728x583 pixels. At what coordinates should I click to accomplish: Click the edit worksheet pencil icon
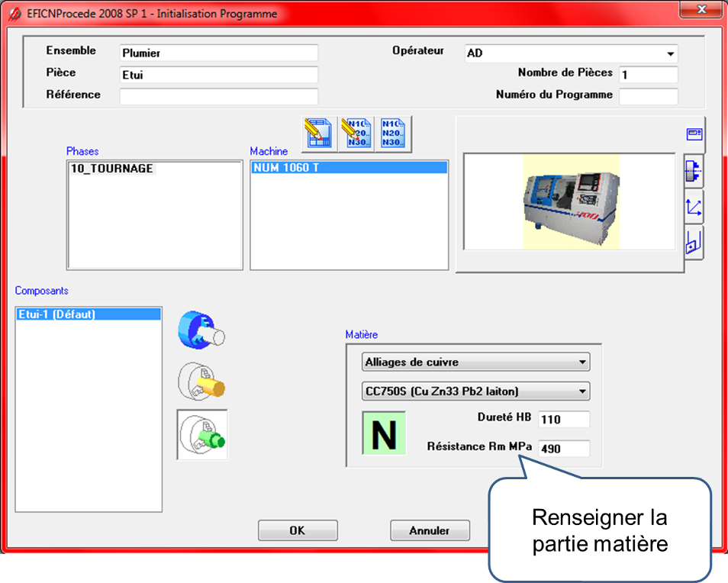tap(318, 134)
